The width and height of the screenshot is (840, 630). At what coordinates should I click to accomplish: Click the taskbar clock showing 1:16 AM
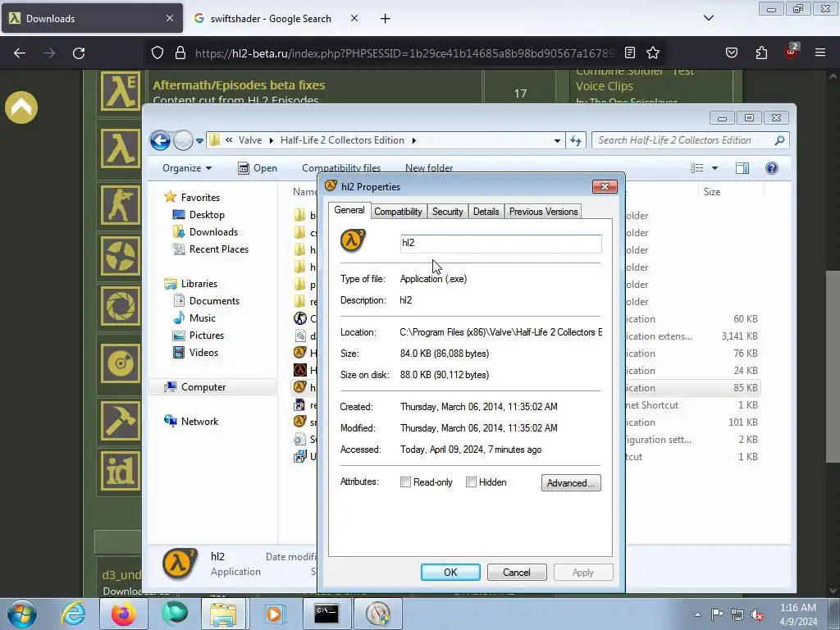[x=798, y=614]
